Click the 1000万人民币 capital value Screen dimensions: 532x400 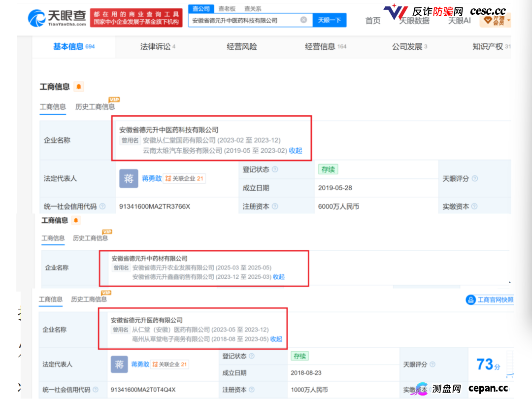(309, 390)
